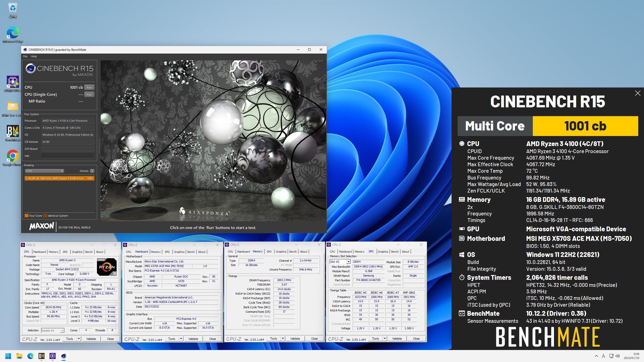Switch to Bench tab in first CPU-Z window

tap(89, 252)
